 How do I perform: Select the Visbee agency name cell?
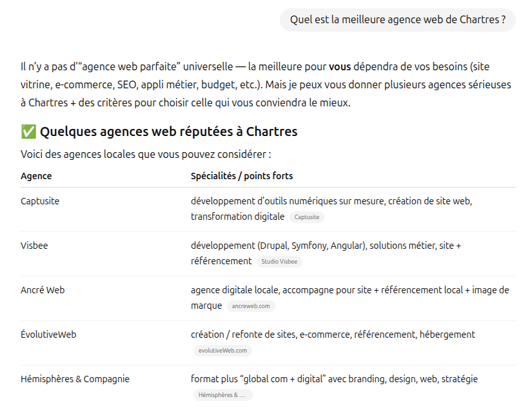tap(34, 246)
